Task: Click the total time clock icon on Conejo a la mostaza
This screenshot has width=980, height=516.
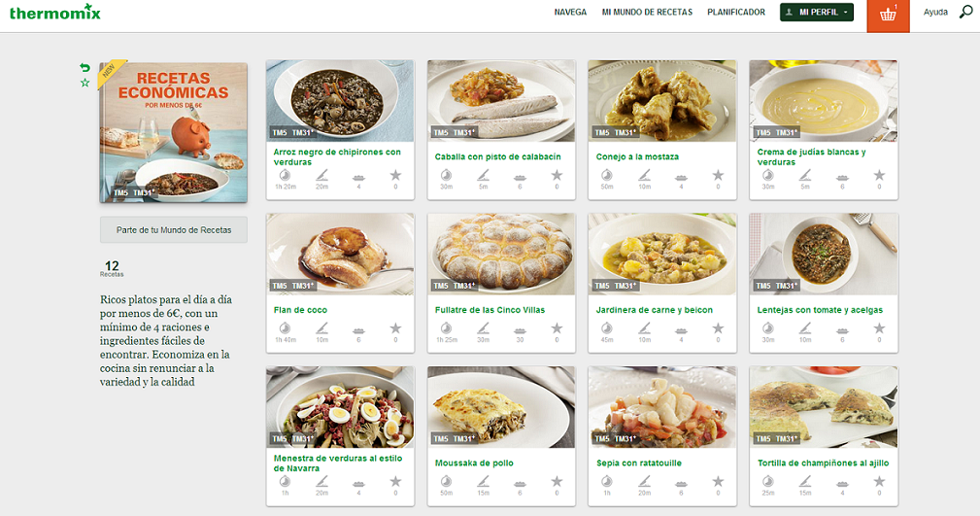Action: (x=607, y=175)
